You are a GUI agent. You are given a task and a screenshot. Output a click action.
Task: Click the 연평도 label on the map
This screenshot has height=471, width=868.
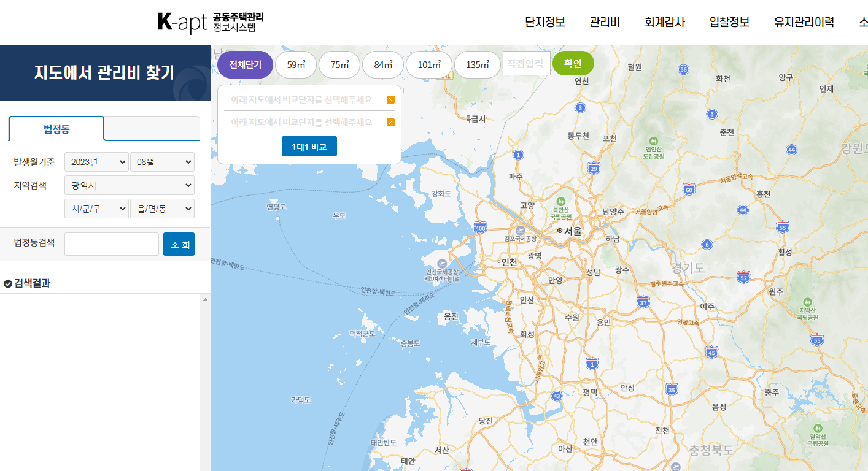point(276,207)
